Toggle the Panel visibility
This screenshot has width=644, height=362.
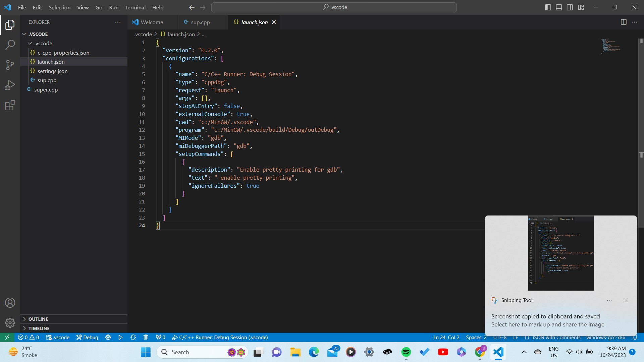pos(559,7)
